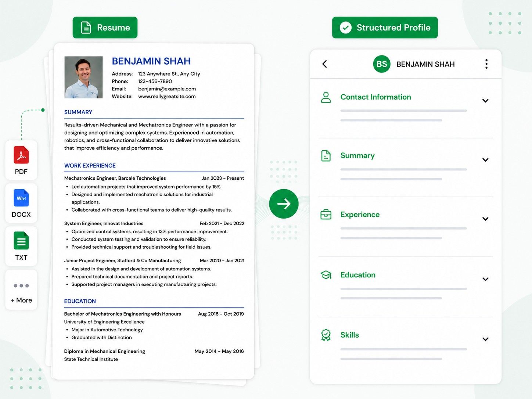Screen dimensions: 532x399
Task: Click the phone number 123-456-7890
Action: coord(155,82)
